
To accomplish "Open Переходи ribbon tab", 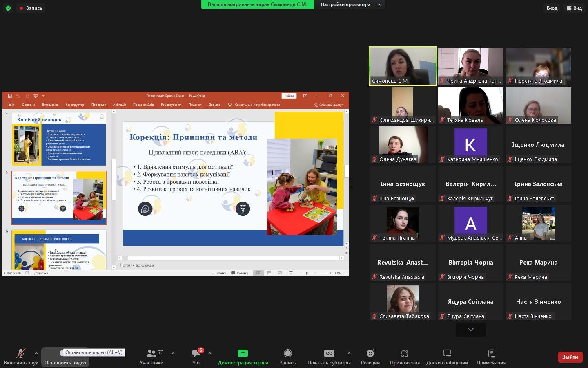I will [x=99, y=105].
